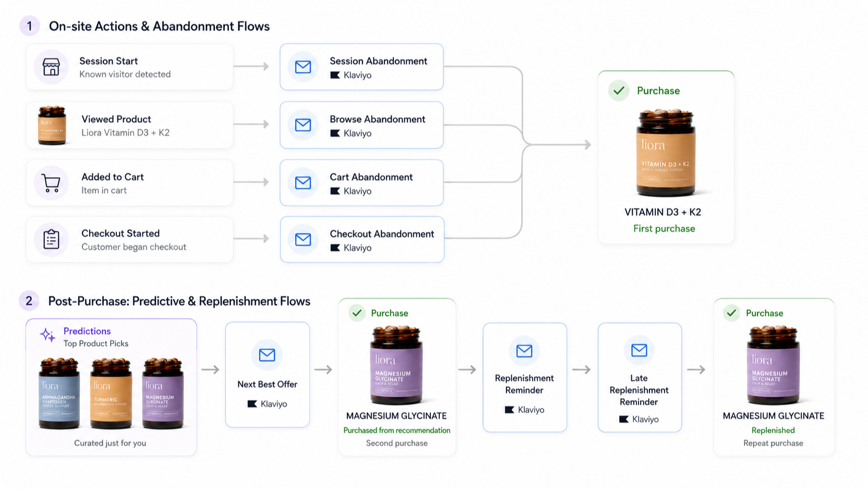Click the orange Turmeric jar in Top Product Picks
The height and width of the screenshot is (489, 868).
pos(111,393)
